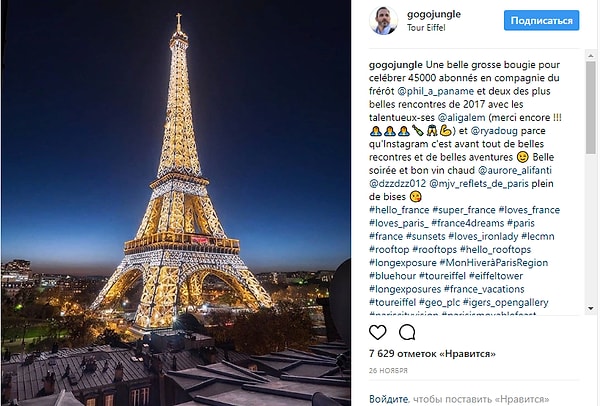Open the Eiffel Tower photo

pyautogui.click(x=176, y=203)
